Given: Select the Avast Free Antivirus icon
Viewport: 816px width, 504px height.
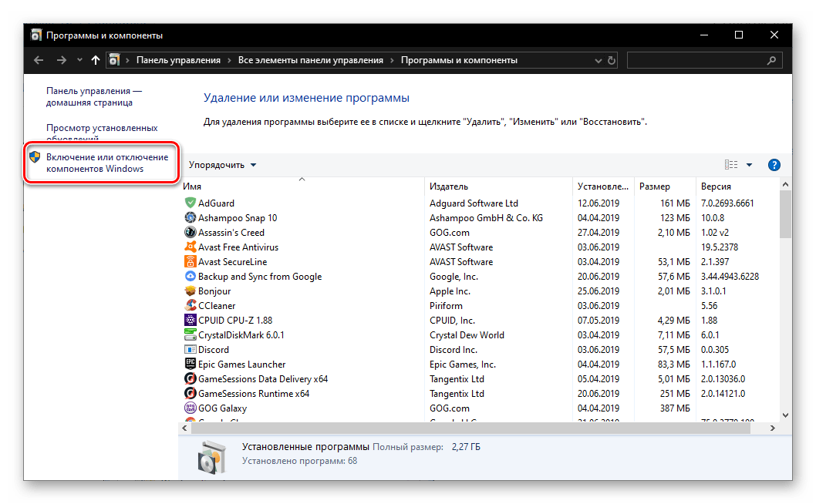Looking at the screenshot, I should pos(191,247).
